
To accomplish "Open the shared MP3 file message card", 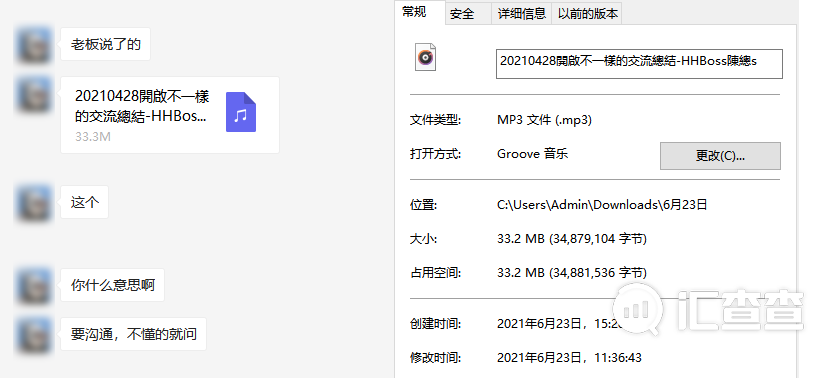I will click(x=170, y=115).
